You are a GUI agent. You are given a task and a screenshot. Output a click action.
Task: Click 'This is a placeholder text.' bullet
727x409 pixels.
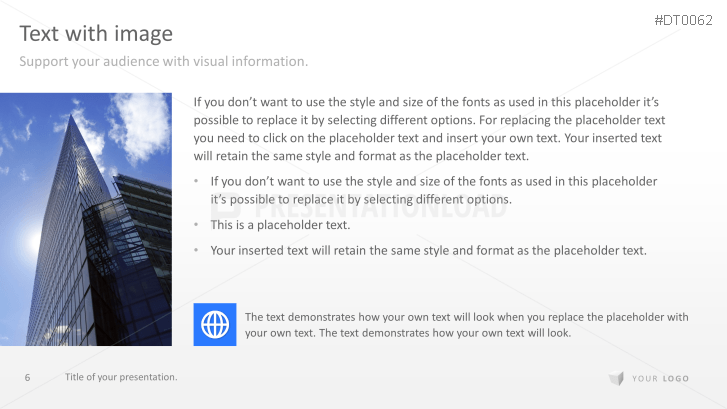pos(280,225)
